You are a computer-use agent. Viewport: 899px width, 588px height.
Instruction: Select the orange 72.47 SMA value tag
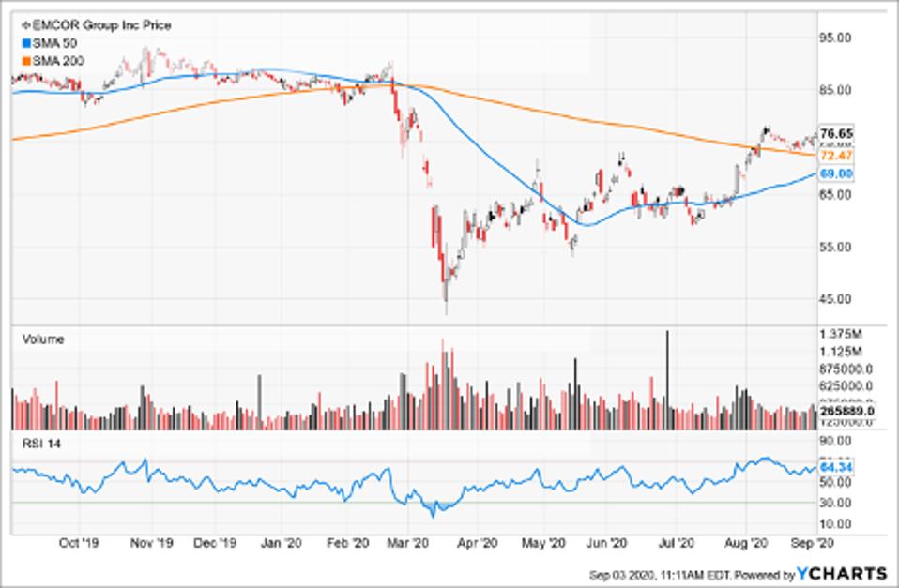tap(835, 154)
